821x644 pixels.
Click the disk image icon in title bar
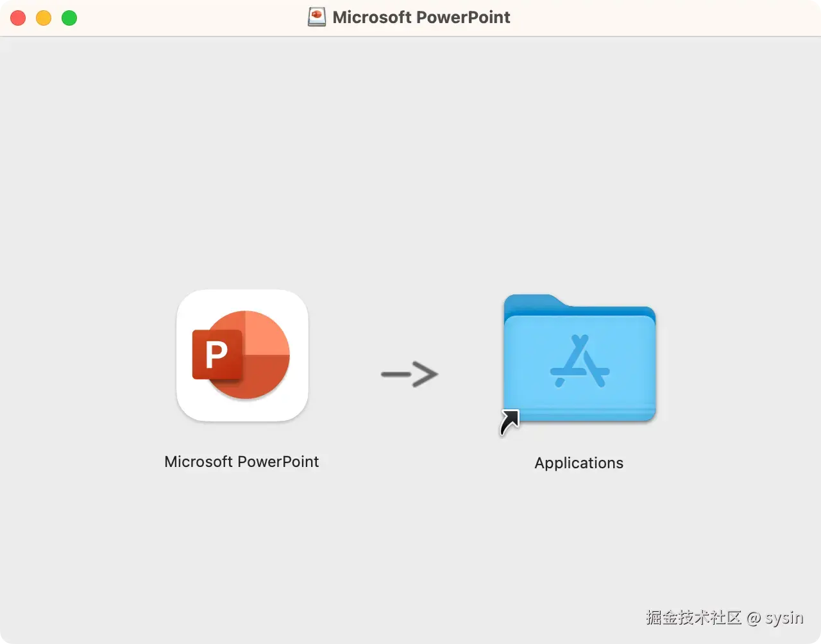point(316,17)
